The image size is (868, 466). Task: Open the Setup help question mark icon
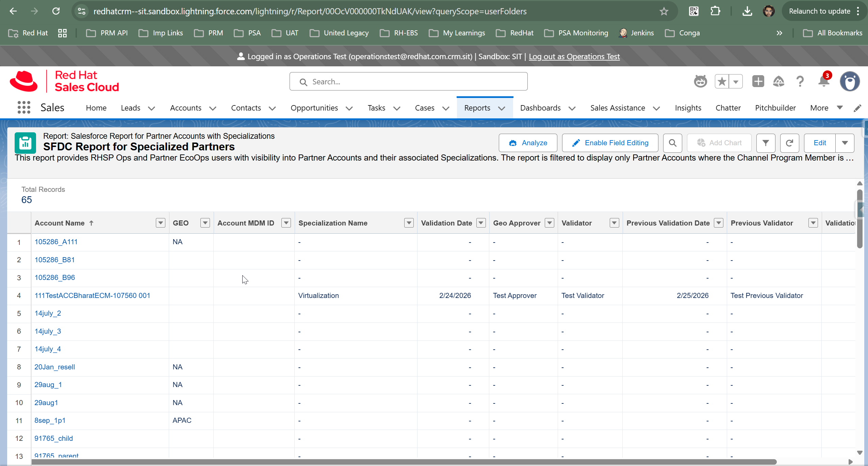click(800, 82)
